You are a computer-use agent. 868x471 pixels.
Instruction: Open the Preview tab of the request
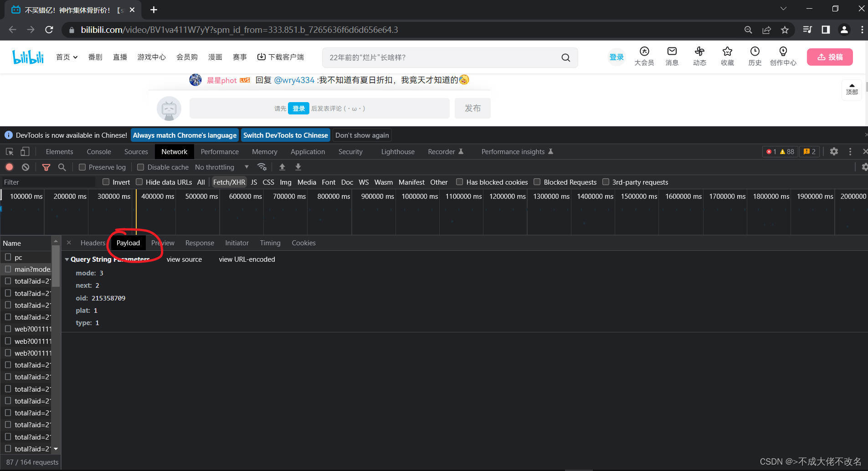tap(163, 243)
